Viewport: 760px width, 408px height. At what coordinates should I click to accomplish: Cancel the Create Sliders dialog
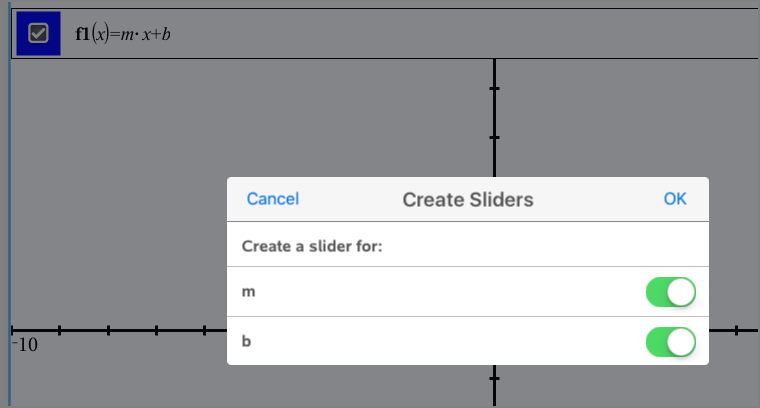click(x=273, y=199)
